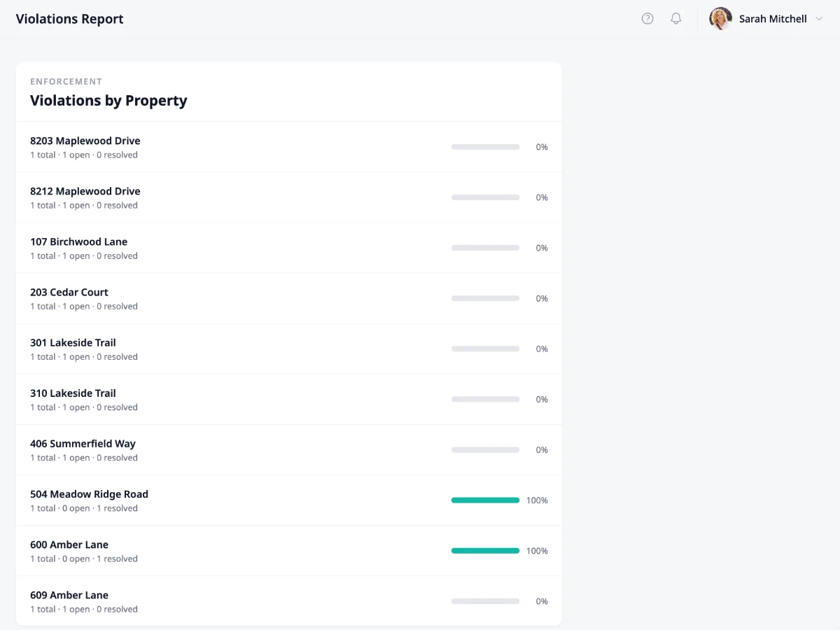Click the progress bar for 203 Cedar Court
Screen dimensions: 840x630
[x=485, y=298]
